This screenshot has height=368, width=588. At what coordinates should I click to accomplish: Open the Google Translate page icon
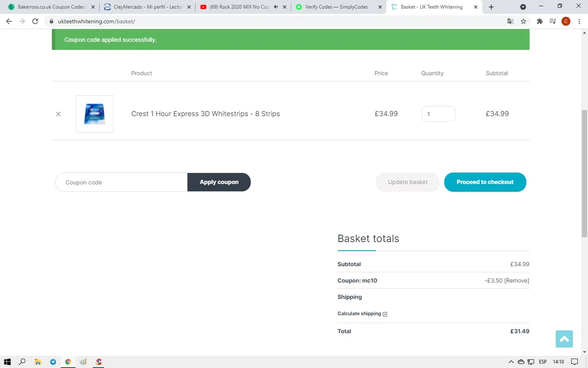pos(510,21)
